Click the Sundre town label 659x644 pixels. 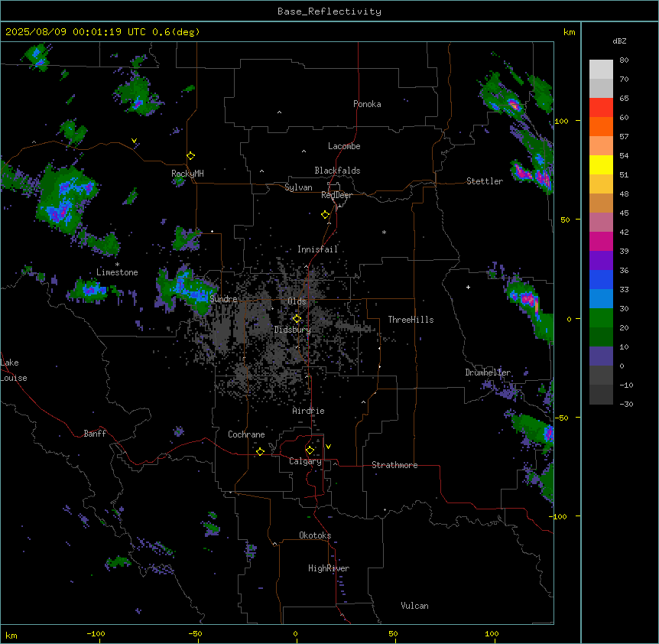point(223,299)
